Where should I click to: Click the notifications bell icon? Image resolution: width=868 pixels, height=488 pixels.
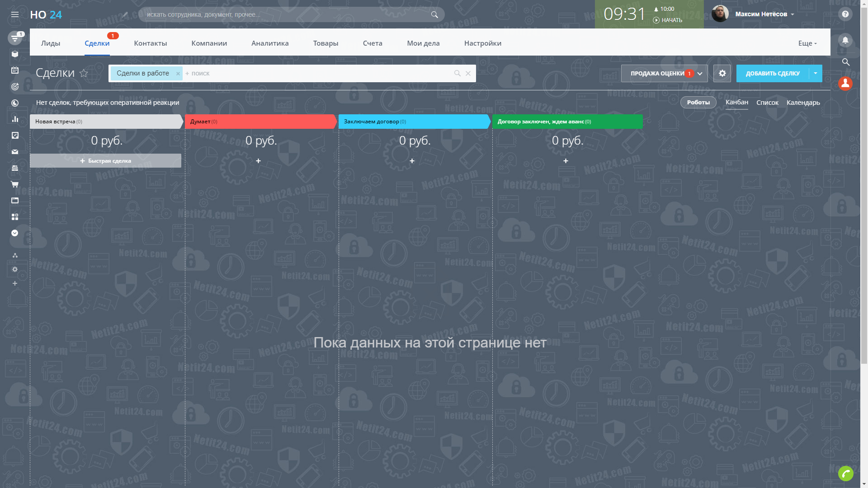point(845,40)
